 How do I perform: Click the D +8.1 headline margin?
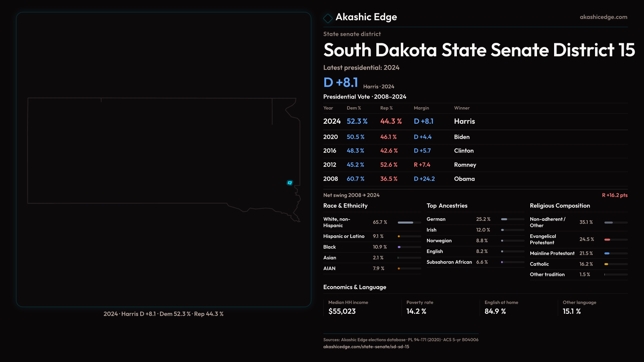point(340,82)
